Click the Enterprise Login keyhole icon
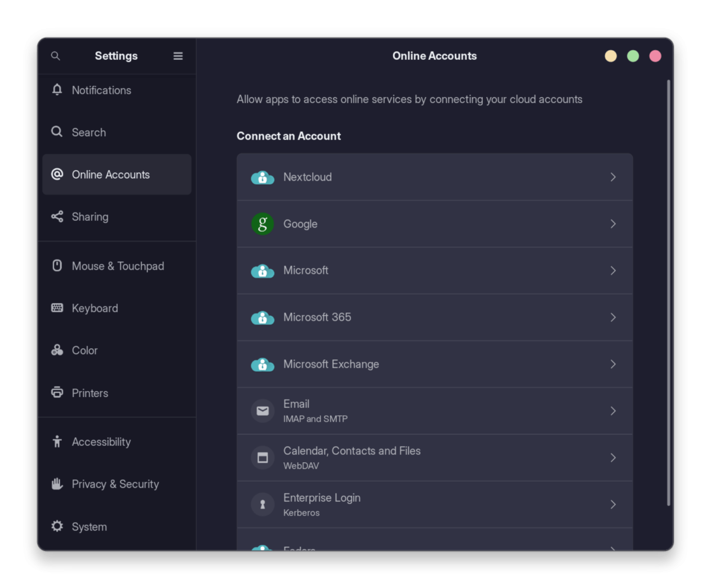 click(x=262, y=505)
